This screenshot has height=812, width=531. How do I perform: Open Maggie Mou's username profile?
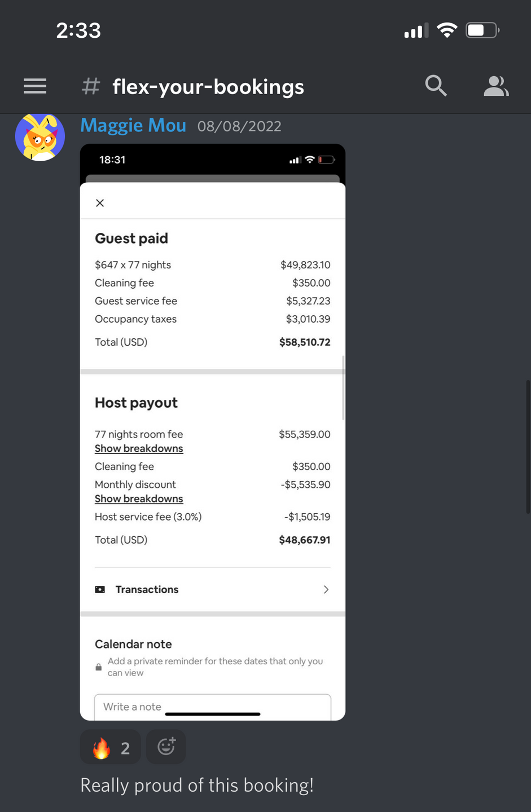133,125
